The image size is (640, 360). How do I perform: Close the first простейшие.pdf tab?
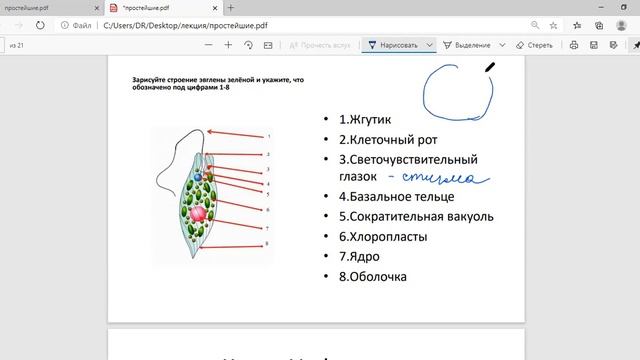click(x=97, y=8)
